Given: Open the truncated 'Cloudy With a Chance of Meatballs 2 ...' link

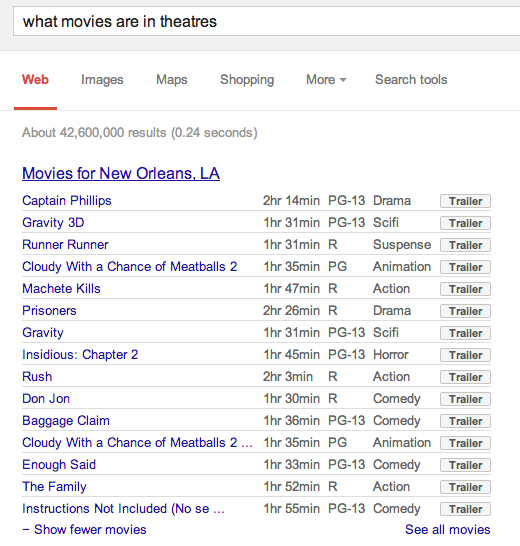Looking at the screenshot, I should tap(137, 443).
